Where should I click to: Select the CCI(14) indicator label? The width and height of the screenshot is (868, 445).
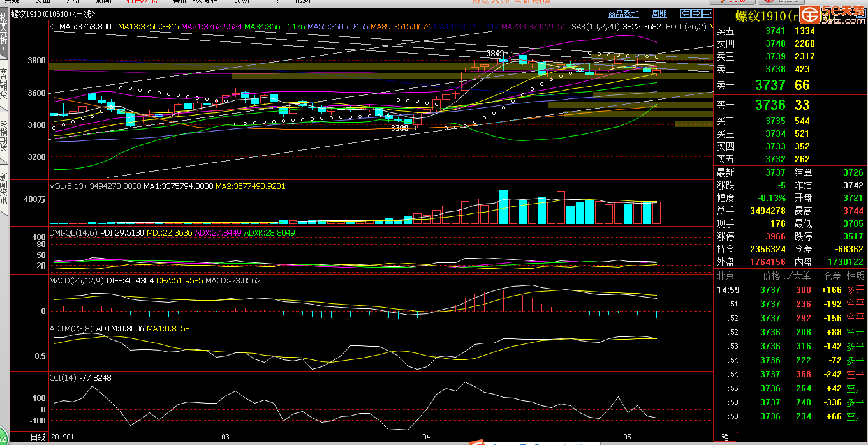point(63,378)
